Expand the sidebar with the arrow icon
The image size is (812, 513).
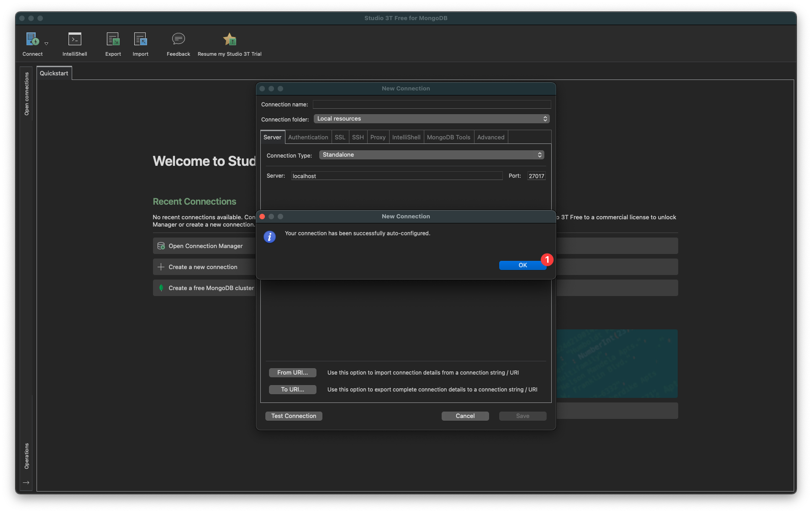26,482
